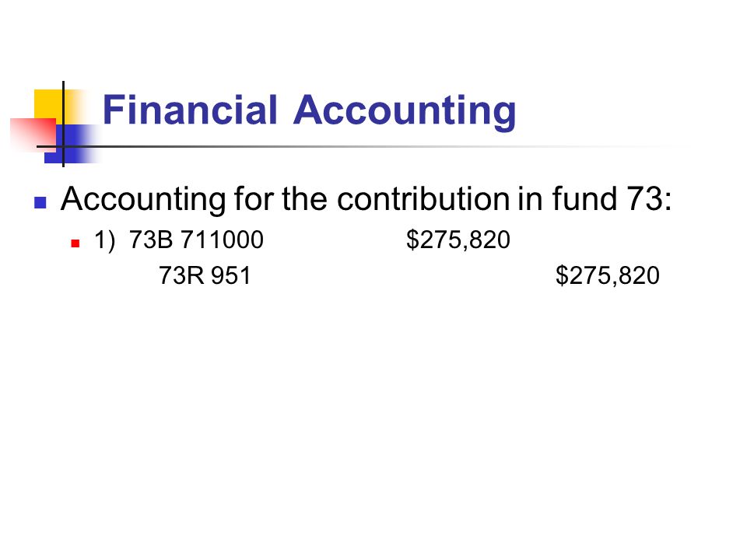The width and height of the screenshot is (747, 560).
Task: Select the account code '73R 951'
Action: 205,275
